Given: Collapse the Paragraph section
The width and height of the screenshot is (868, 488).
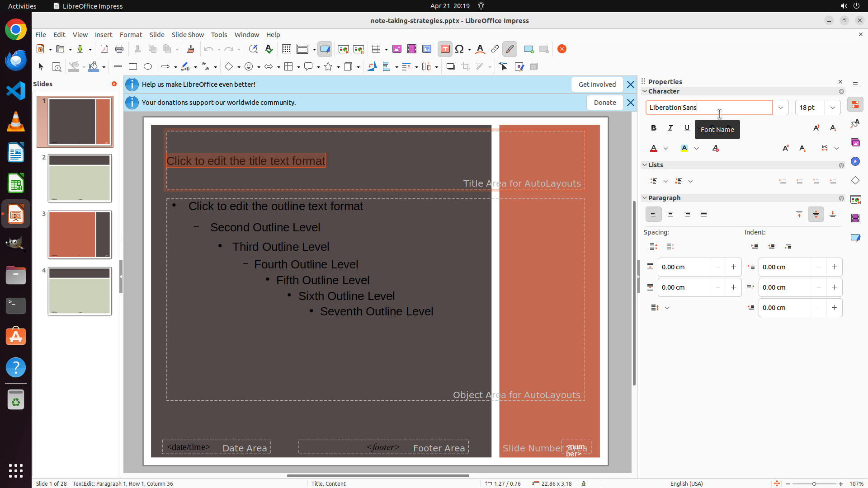Looking at the screenshot, I should pos(645,198).
